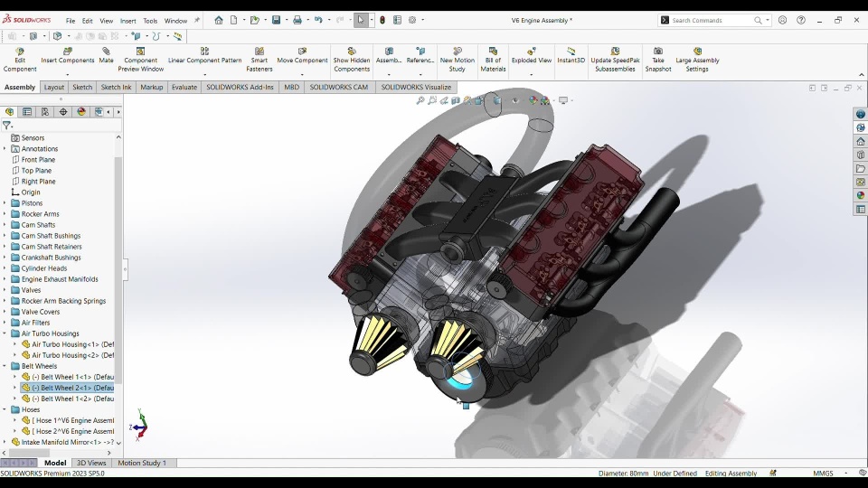The width and height of the screenshot is (868, 488).
Task: Click the Mate tool icon
Action: tap(106, 52)
